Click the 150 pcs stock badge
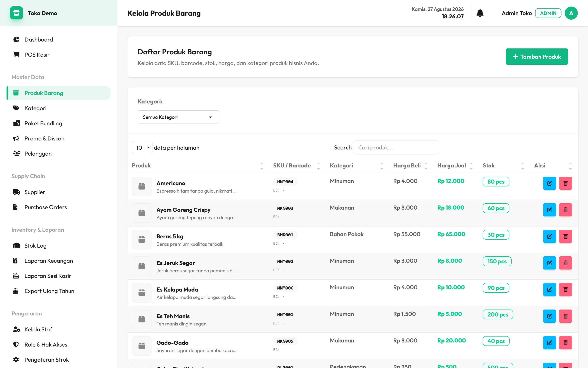 497,261
